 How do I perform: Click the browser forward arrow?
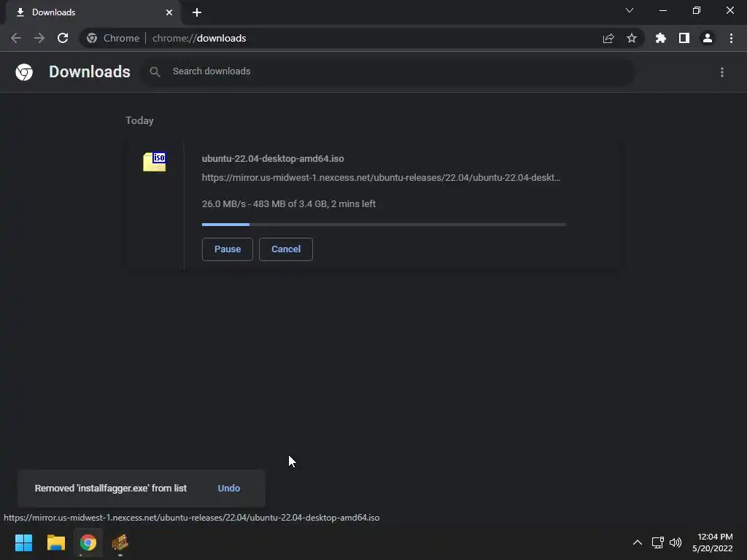39,38
